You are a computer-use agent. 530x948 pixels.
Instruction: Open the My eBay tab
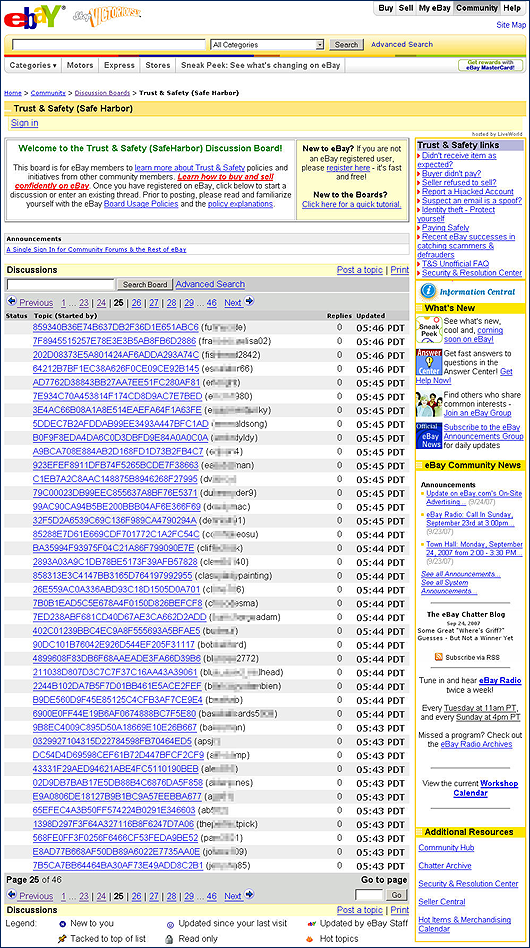tap(435, 8)
